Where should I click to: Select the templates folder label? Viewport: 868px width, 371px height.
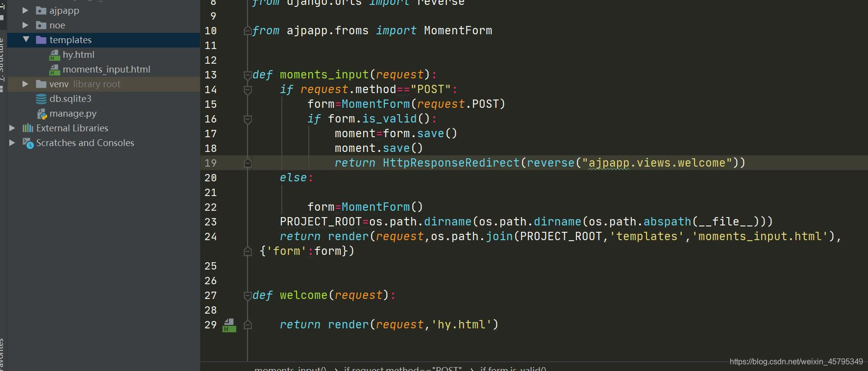click(71, 40)
